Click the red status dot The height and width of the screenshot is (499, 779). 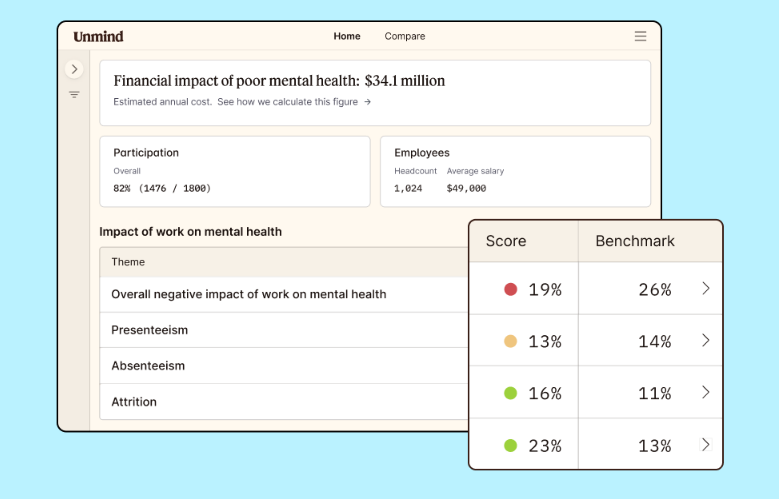tap(510, 290)
